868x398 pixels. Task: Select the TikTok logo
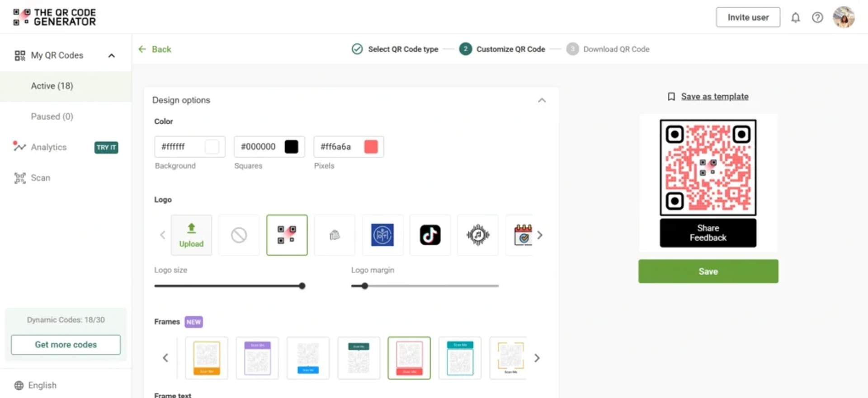[x=430, y=235]
